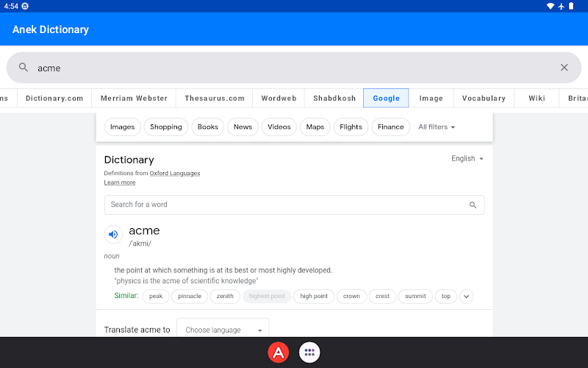Tap the airplane mode status icon
The width and height of the screenshot is (588, 368).
pyautogui.click(x=561, y=6)
